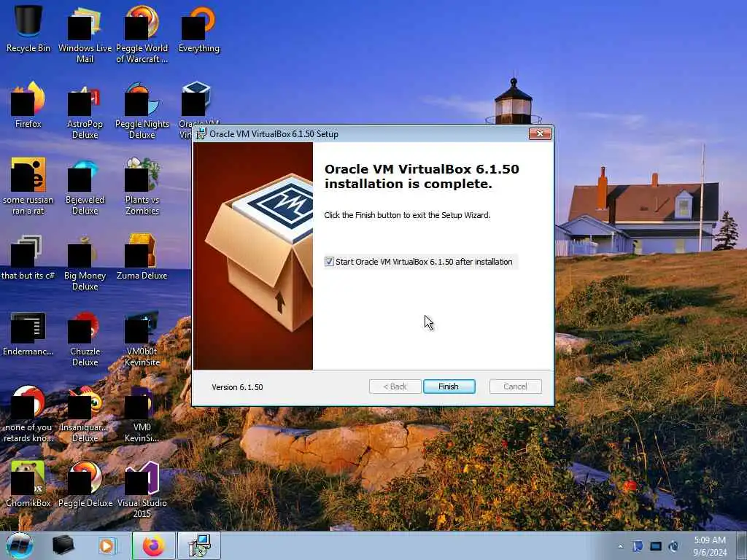Select the Peggle Nights Deluxe icon
Viewport: 747px width, 560px height.
tap(142, 111)
